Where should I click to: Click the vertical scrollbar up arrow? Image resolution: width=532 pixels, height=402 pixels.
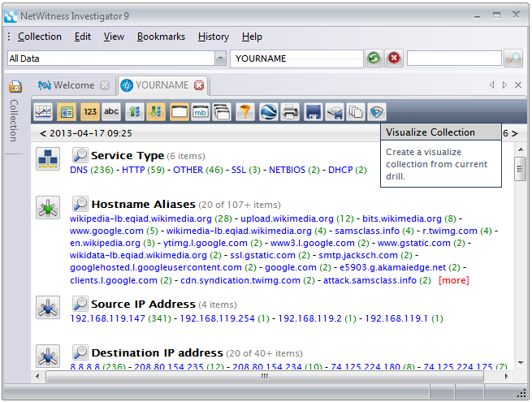(521, 149)
